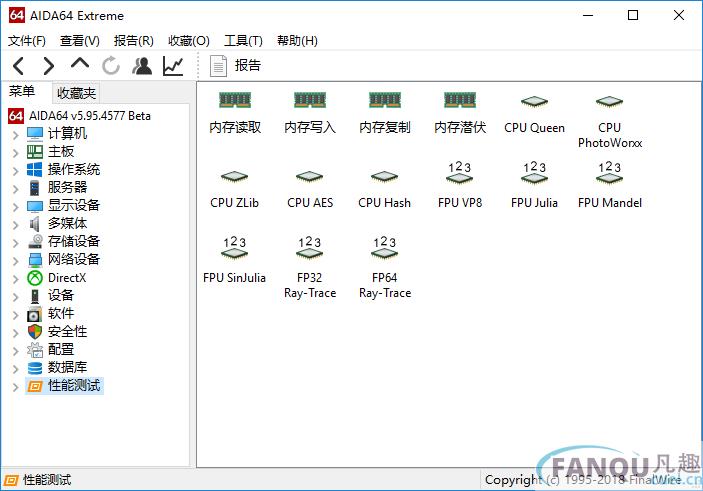
Task: Select 存储设备 in the tree
Action: tap(74, 241)
